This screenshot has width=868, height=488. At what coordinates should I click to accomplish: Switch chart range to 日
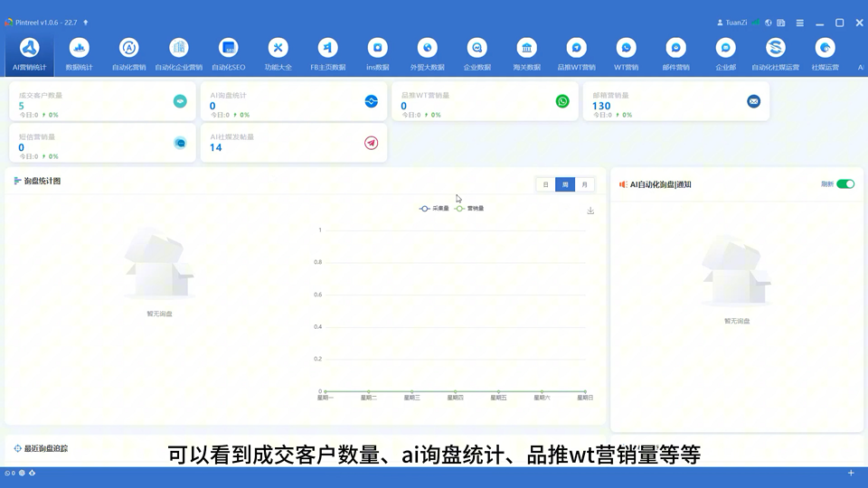pyautogui.click(x=545, y=184)
